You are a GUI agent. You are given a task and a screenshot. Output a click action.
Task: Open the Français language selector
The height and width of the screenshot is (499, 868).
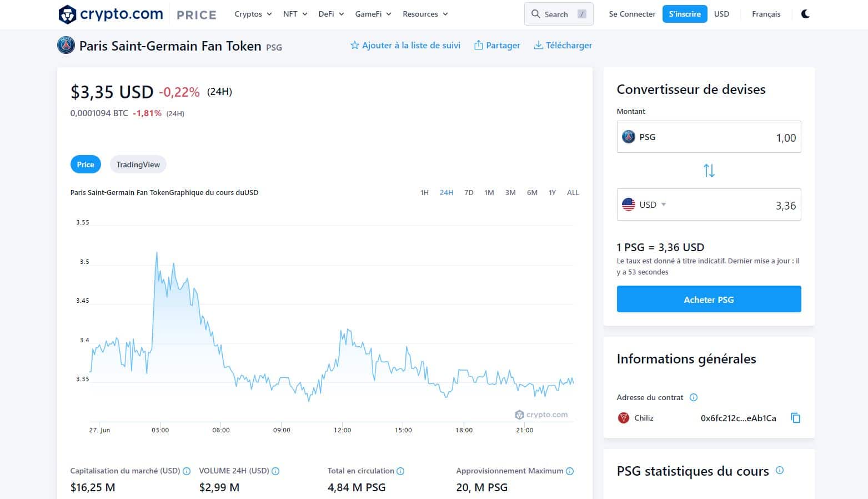tap(766, 14)
